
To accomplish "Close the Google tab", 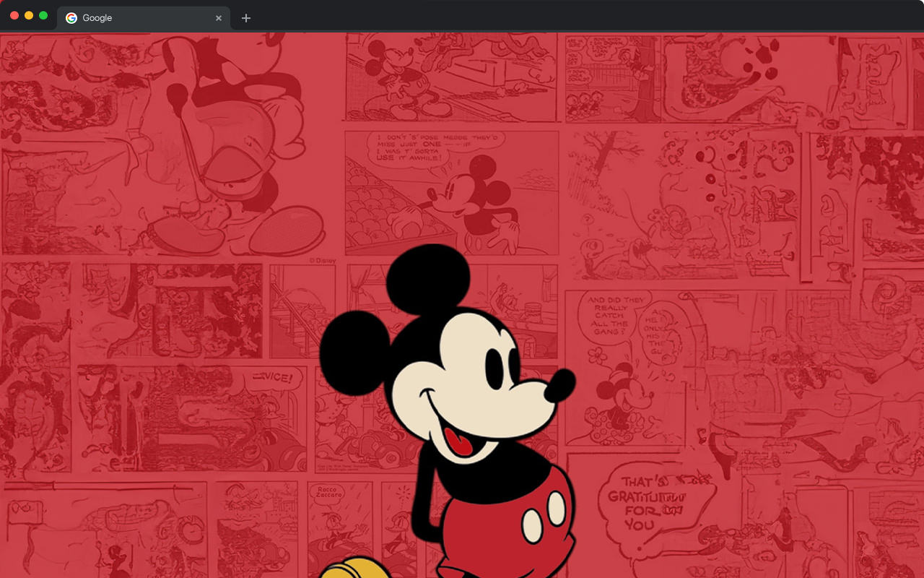I will [x=219, y=18].
